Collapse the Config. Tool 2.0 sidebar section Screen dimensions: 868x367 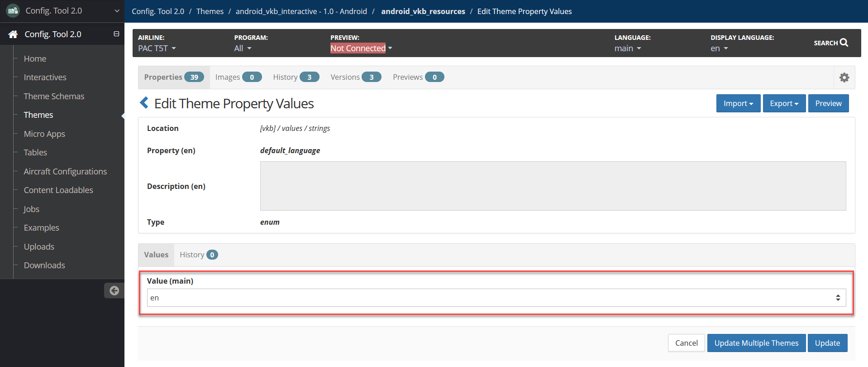116,34
